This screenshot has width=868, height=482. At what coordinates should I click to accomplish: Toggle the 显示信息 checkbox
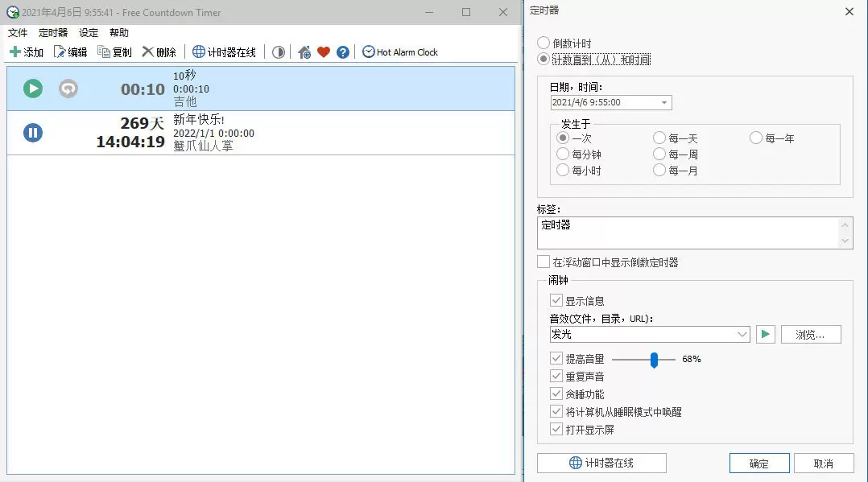point(556,300)
